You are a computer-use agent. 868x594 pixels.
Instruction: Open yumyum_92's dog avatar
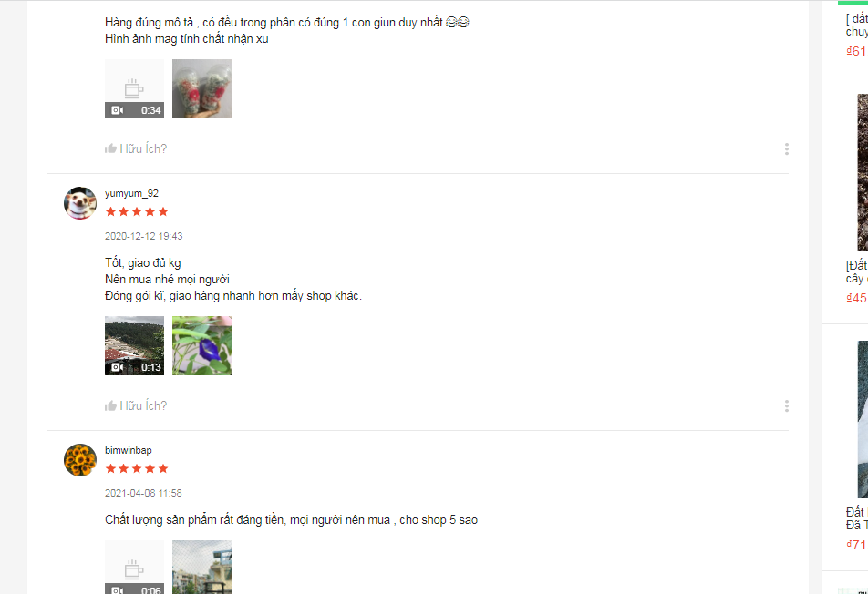click(80, 203)
